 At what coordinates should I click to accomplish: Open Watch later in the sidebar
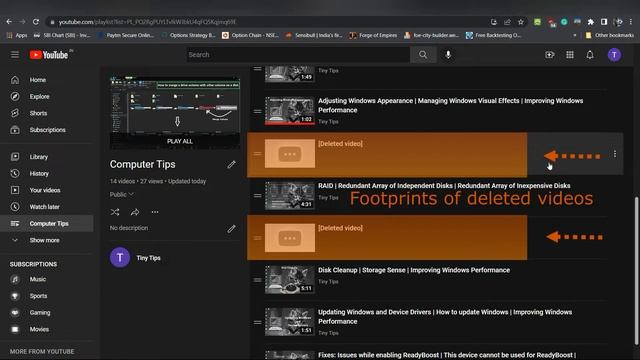coord(47,207)
